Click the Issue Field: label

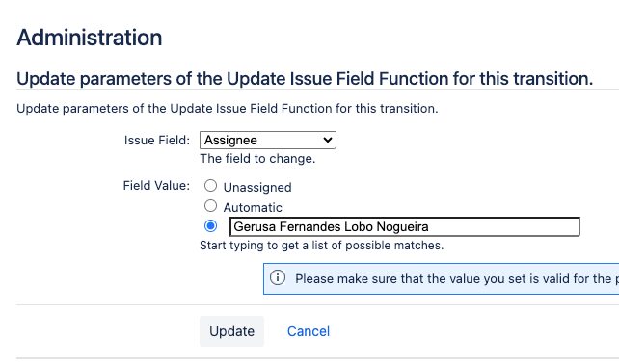tap(157, 140)
